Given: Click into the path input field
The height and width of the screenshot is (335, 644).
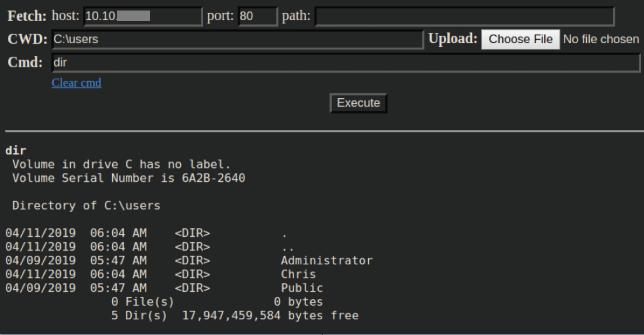Looking at the screenshot, I should pos(464,16).
